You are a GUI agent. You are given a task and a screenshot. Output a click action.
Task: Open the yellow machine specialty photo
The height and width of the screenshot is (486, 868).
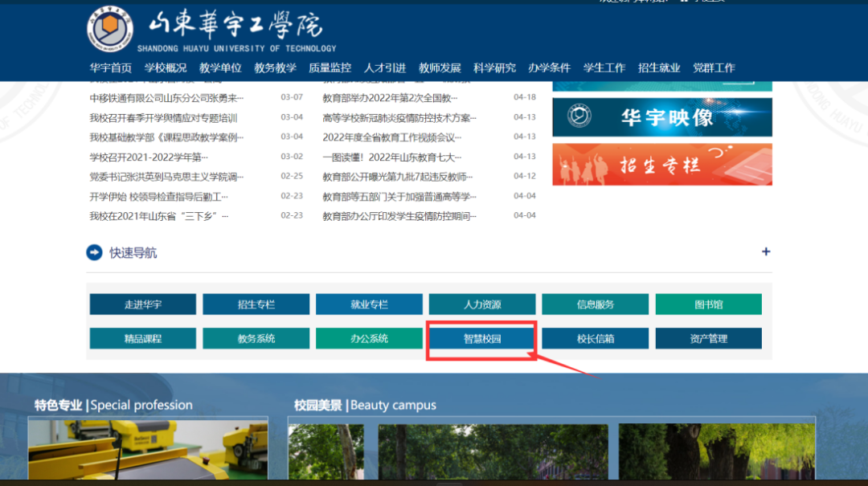[148, 448]
